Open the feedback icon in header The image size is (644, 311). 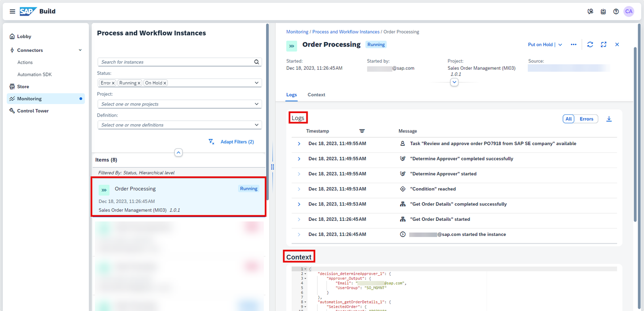(x=590, y=12)
